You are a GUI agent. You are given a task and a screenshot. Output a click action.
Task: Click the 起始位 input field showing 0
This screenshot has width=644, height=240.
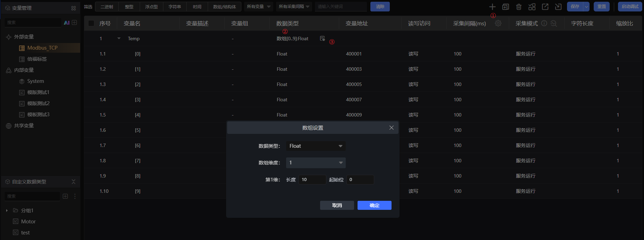pos(360,180)
